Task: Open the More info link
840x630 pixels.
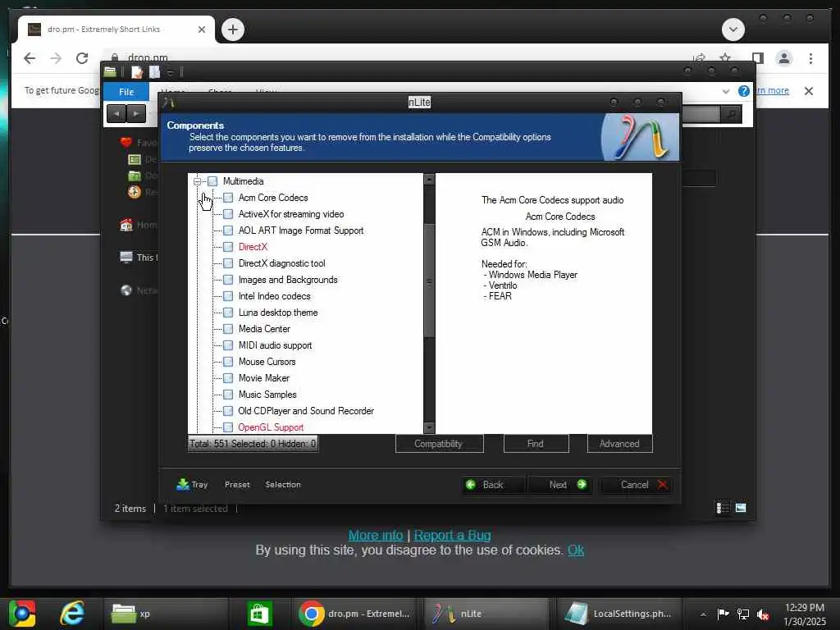Action: coord(376,535)
